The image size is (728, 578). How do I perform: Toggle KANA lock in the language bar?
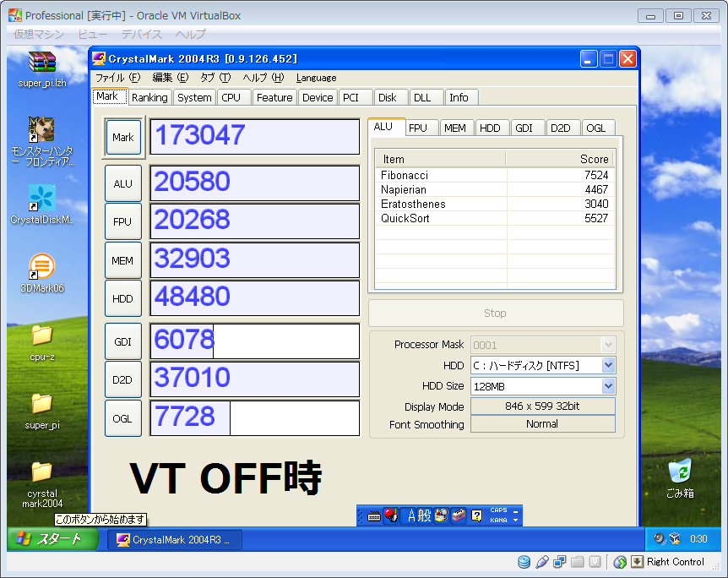tap(498, 521)
